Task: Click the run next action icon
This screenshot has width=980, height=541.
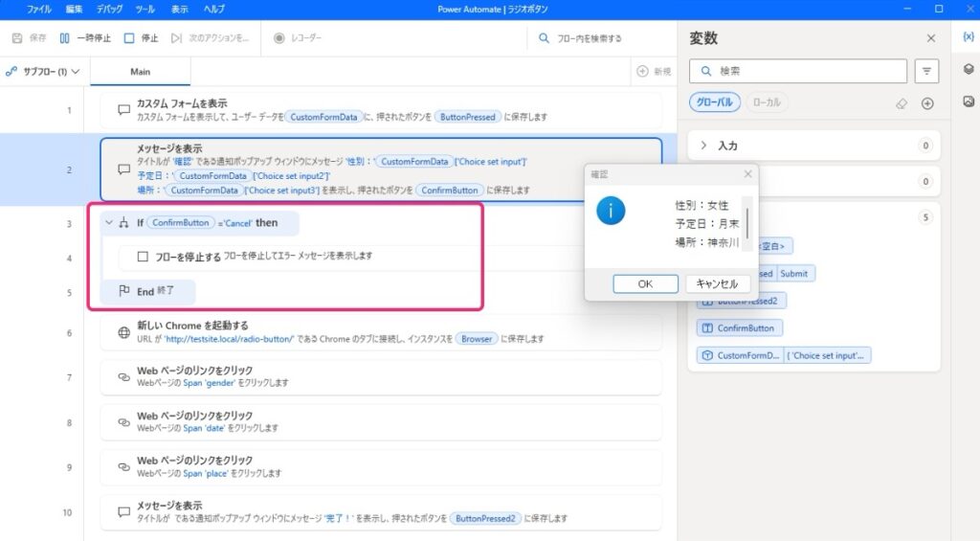Action: click(176, 38)
